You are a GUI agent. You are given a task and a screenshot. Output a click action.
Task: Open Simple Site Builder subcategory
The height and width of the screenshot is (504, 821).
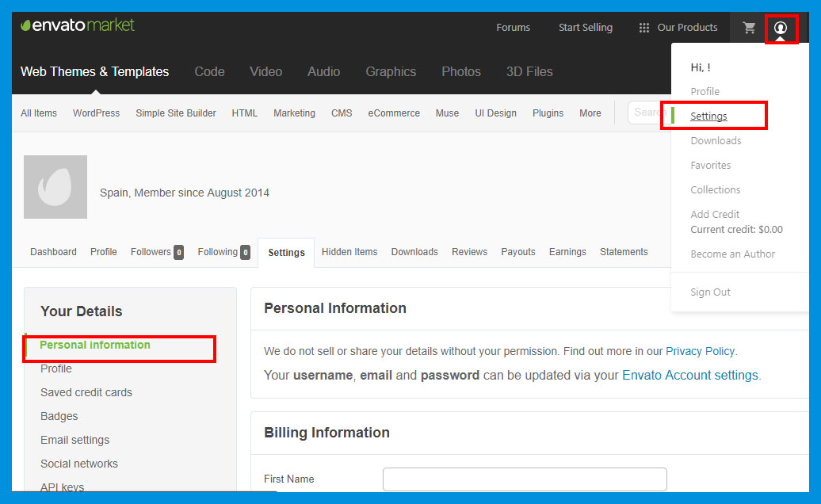click(x=176, y=113)
